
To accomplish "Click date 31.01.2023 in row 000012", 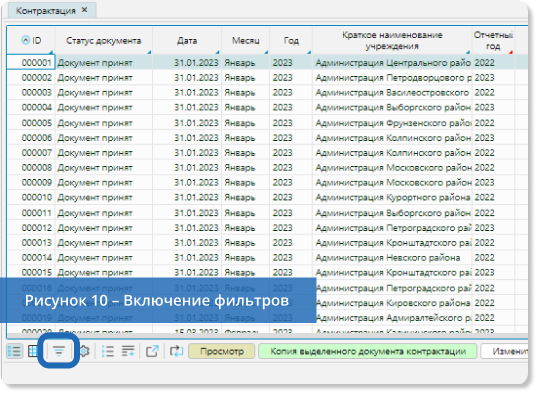I will 187,228.
